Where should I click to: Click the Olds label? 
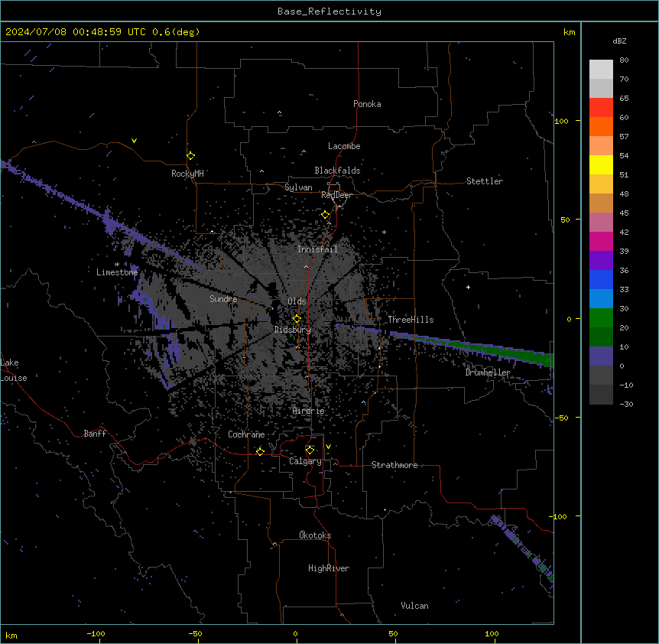297,301
